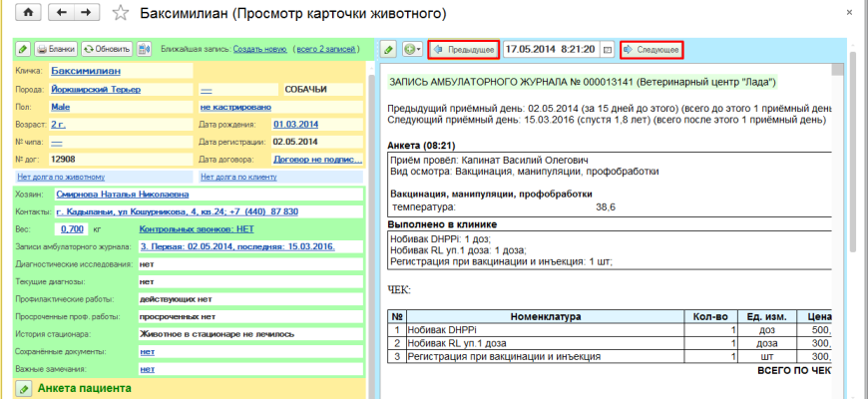Open the green plus add dropdown
The width and height of the screenshot is (868, 399).
412,49
